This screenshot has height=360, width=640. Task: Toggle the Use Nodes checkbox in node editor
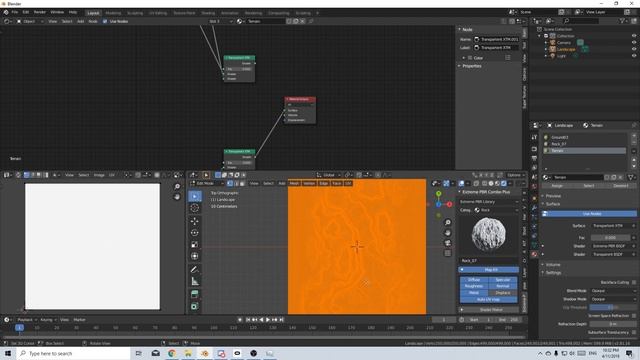click(105, 21)
